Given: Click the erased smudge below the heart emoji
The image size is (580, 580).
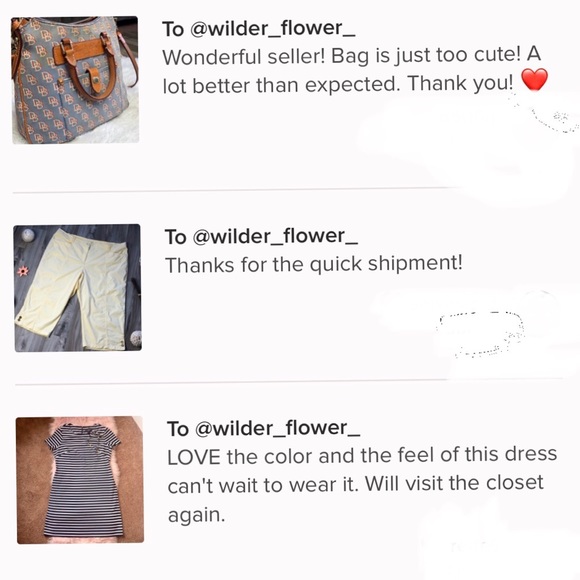Looking at the screenshot, I should tap(544, 114).
